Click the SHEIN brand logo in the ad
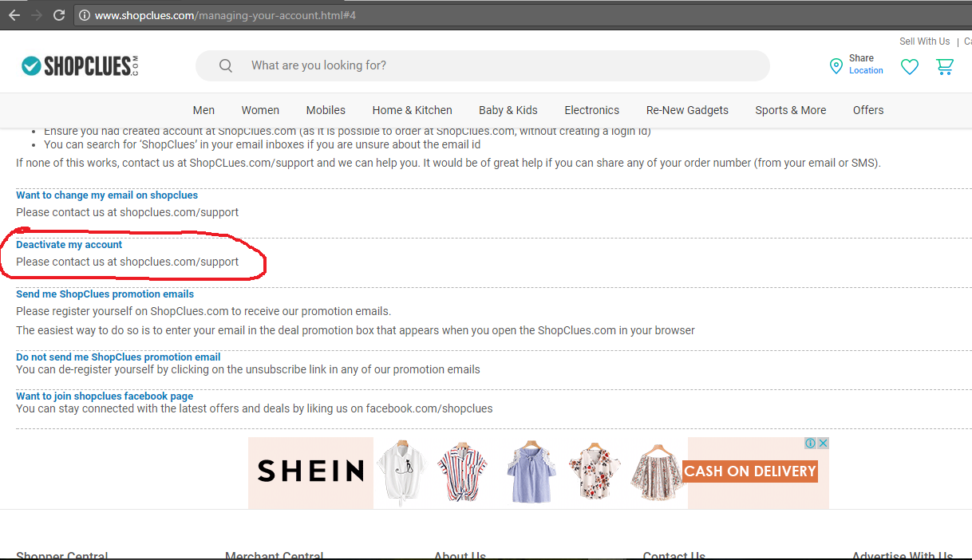The image size is (972, 560). tap(310, 471)
